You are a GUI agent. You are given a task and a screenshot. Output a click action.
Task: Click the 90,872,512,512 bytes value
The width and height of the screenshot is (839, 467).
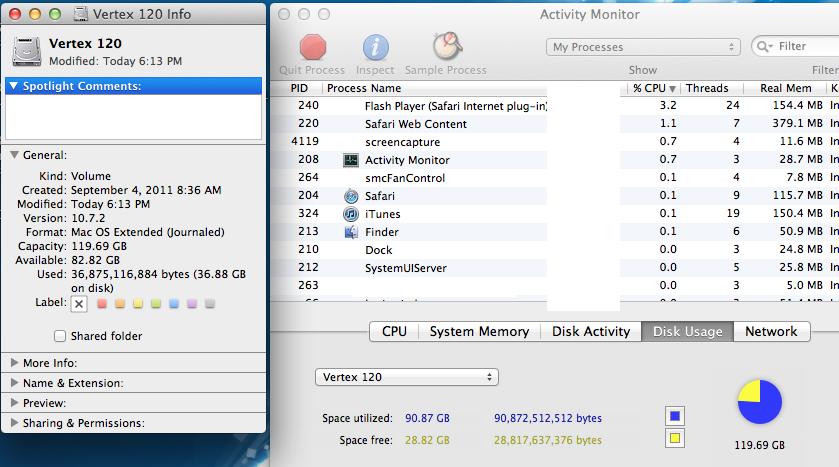point(548,418)
